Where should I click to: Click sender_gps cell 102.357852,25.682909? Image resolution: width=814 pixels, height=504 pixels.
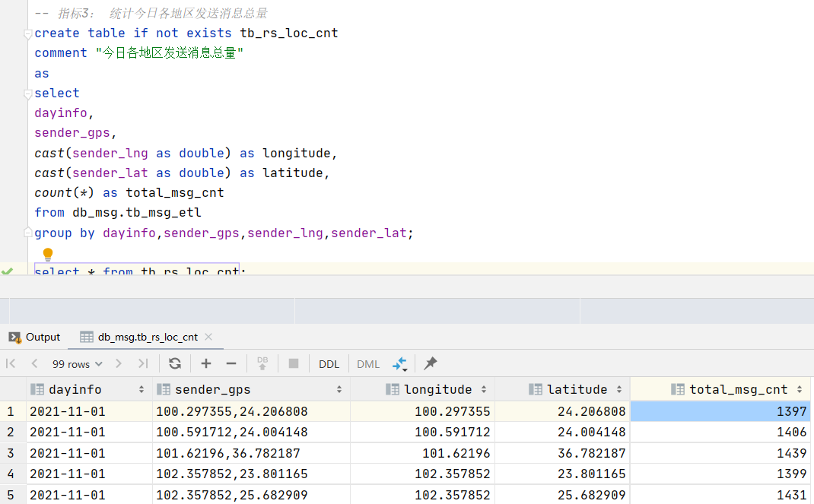pos(251,495)
